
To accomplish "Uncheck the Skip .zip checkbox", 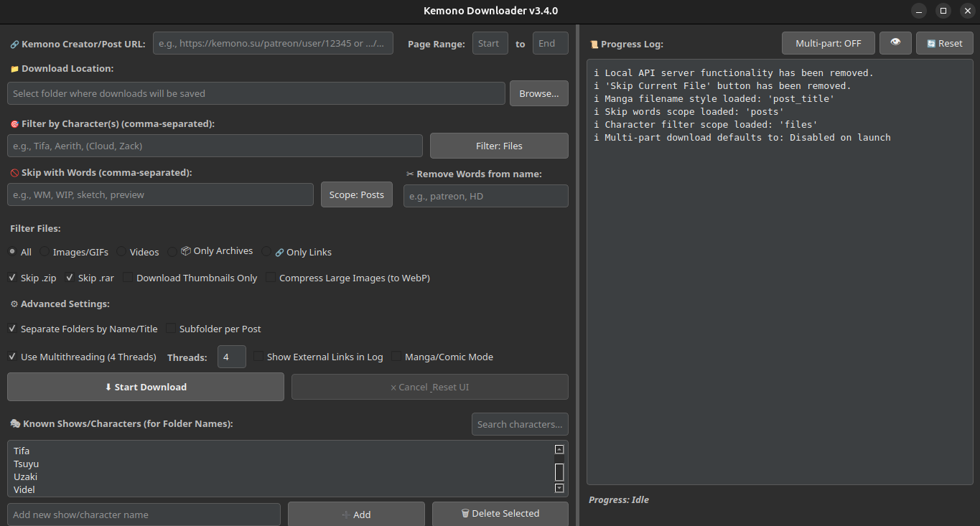I will [13, 278].
